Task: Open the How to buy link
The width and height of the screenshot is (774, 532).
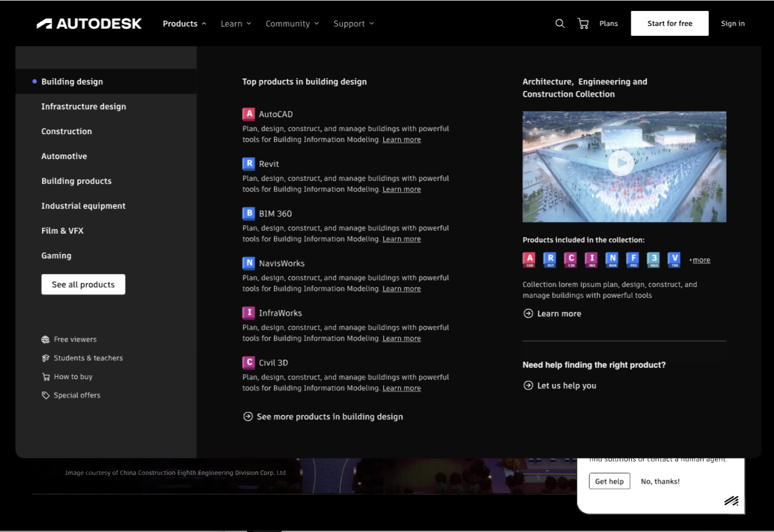Action: [x=73, y=377]
